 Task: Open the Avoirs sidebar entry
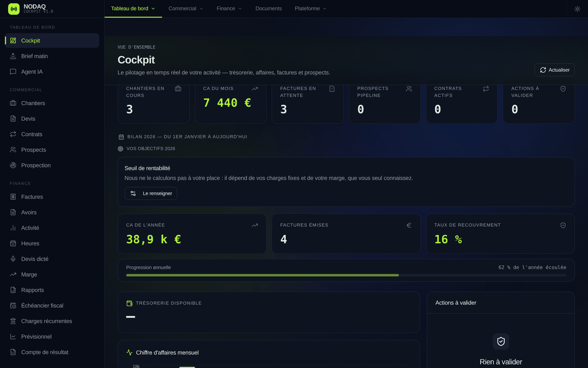[52, 212]
